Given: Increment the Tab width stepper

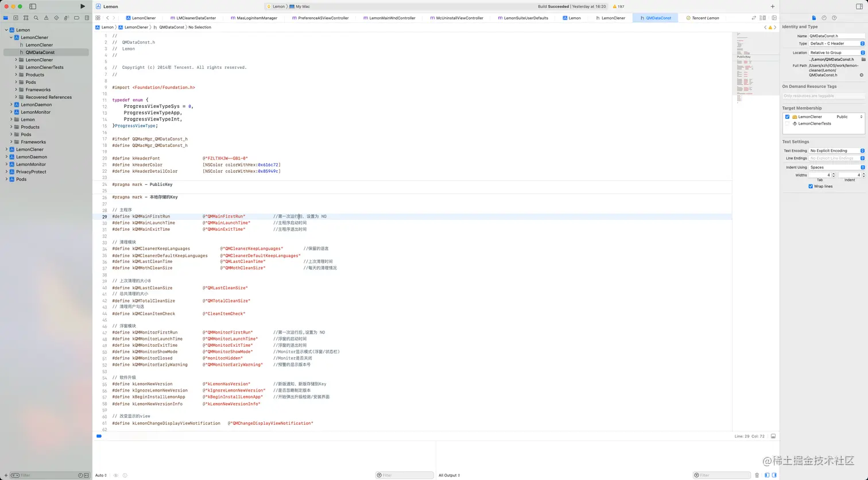Looking at the screenshot, I should click(x=834, y=173).
